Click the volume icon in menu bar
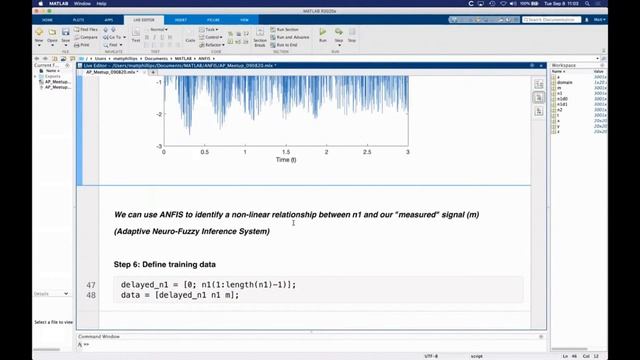The height and width of the screenshot is (360, 640). coord(513,3)
